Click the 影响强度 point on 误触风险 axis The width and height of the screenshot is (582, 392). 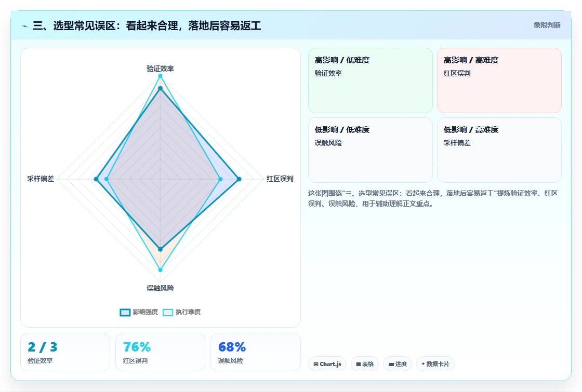point(161,250)
